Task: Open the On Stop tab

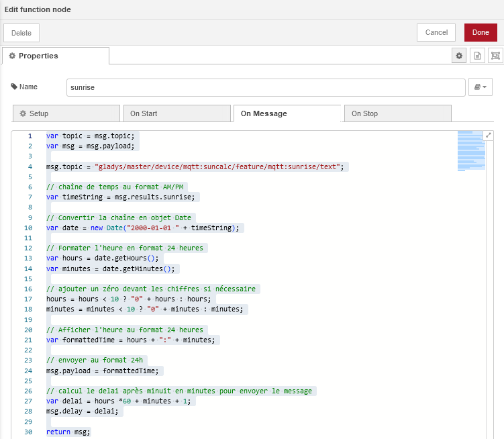Action: click(397, 114)
